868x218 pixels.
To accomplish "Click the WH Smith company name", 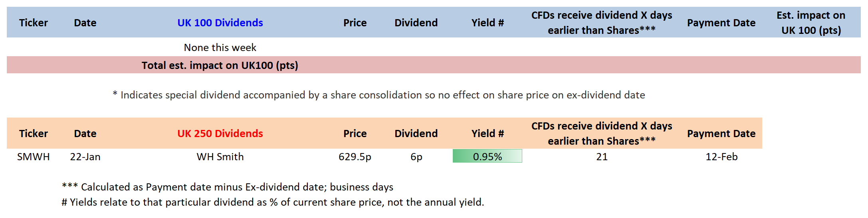I will coord(220,157).
